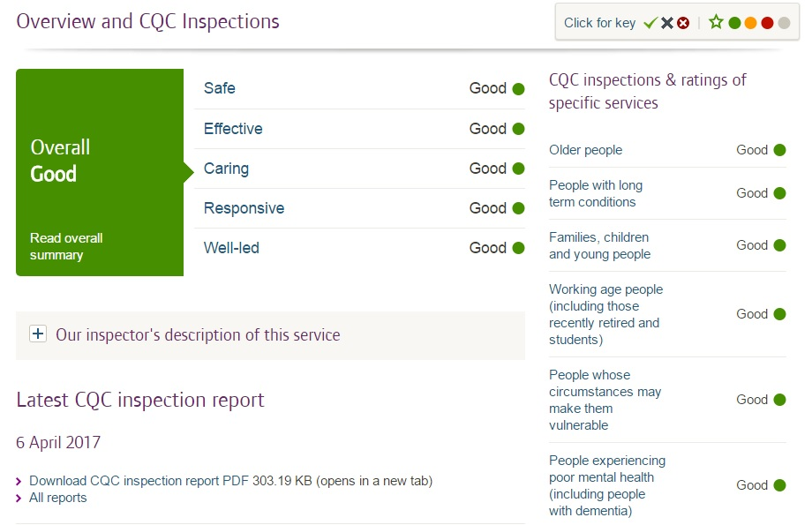The height and width of the screenshot is (525, 812).
Task: Open Read overall summary link
Action: 66,246
